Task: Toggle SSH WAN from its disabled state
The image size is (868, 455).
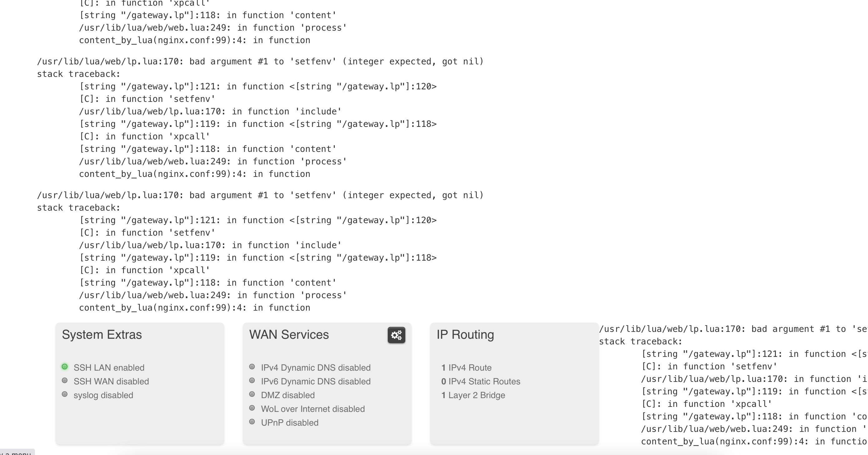Action: (111, 381)
